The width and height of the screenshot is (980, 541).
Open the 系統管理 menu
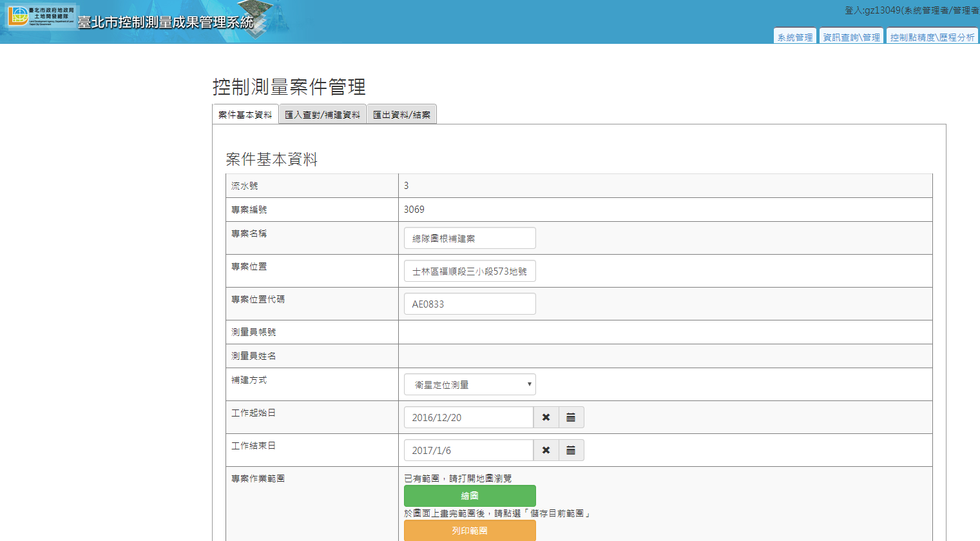click(x=794, y=37)
